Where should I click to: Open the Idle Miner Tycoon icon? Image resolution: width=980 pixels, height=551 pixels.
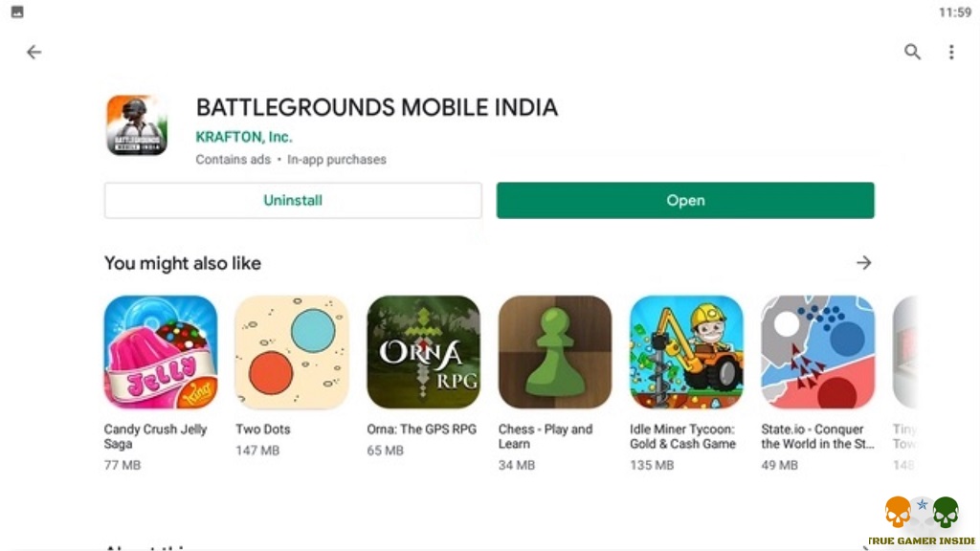coord(686,352)
